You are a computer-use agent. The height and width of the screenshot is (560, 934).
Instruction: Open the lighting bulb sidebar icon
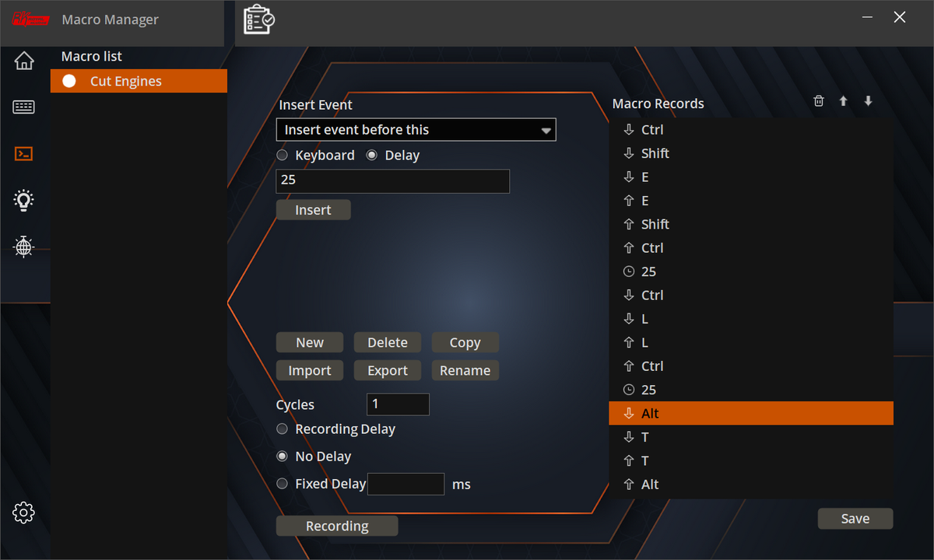click(x=24, y=201)
